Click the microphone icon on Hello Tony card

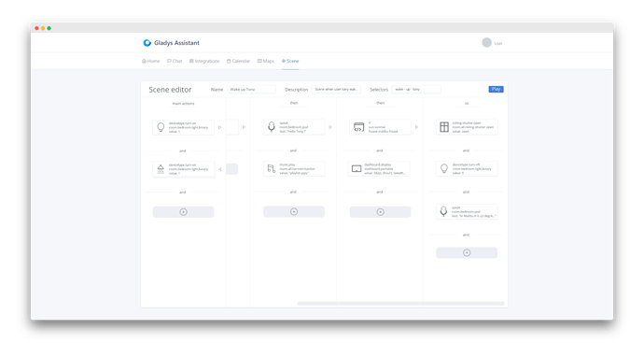tap(272, 127)
